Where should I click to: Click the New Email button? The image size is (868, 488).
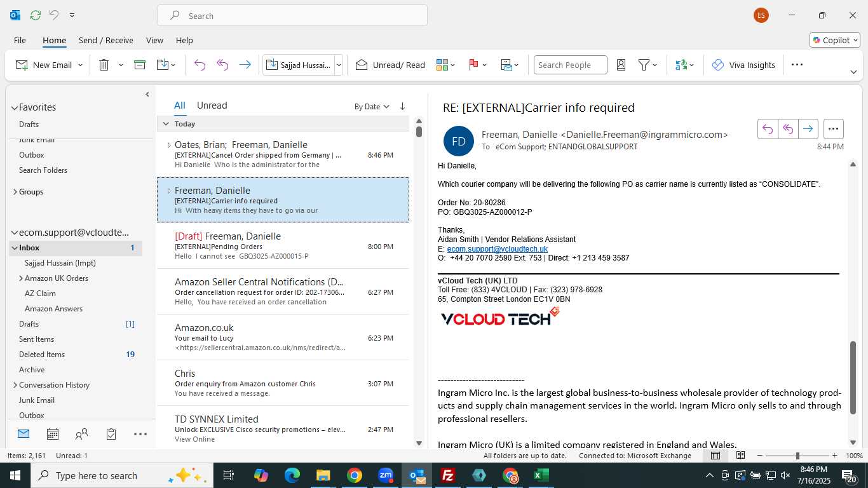(43, 65)
